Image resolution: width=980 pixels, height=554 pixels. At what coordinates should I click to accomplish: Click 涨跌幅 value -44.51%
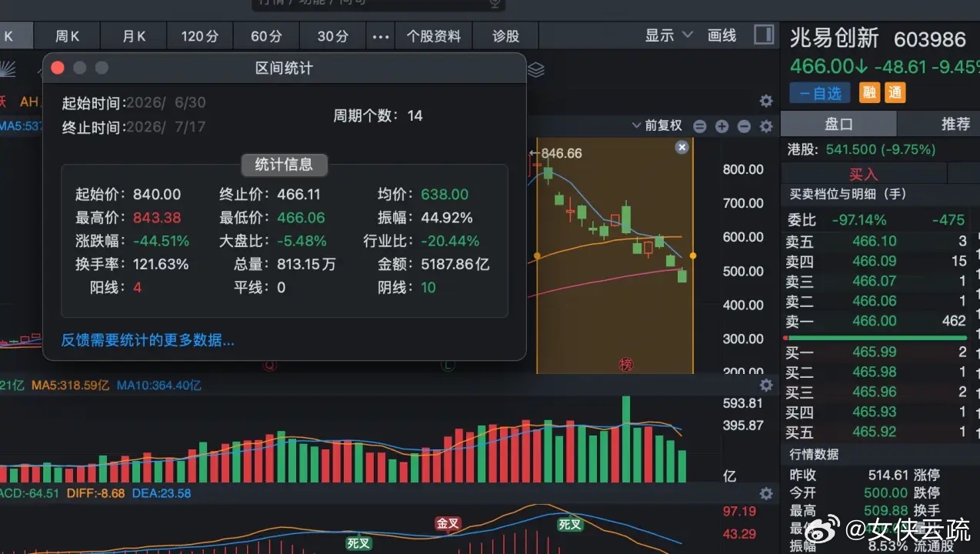pos(161,241)
